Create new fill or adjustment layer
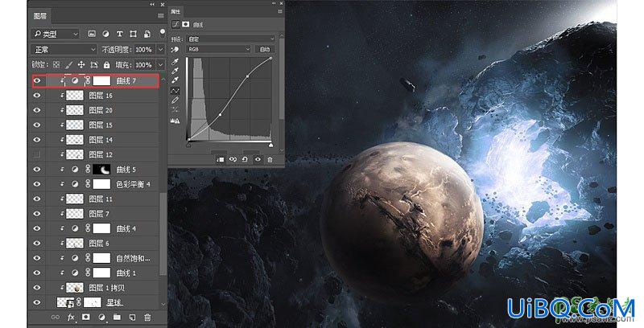 pyautogui.click(x=101, y=317)
